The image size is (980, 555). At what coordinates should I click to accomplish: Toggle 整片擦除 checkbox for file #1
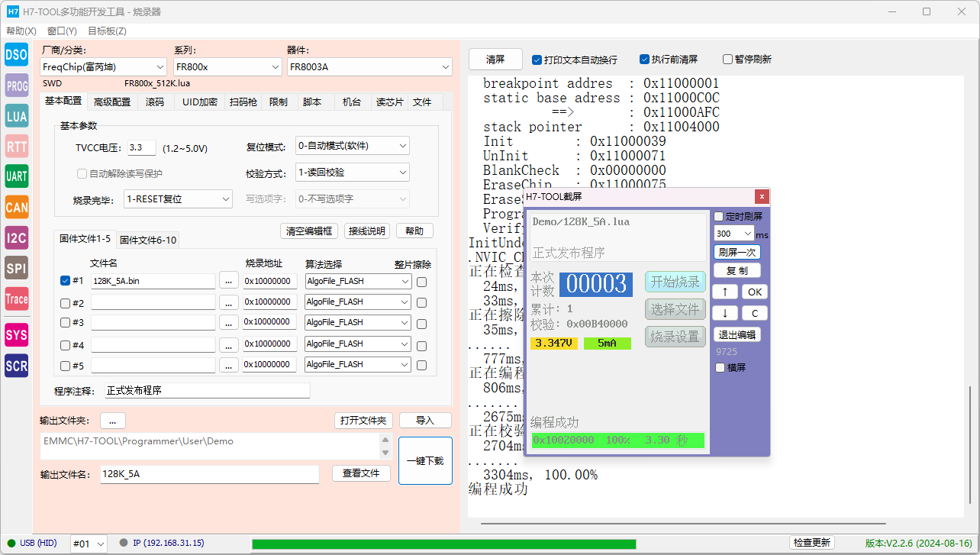click(421, 282)
